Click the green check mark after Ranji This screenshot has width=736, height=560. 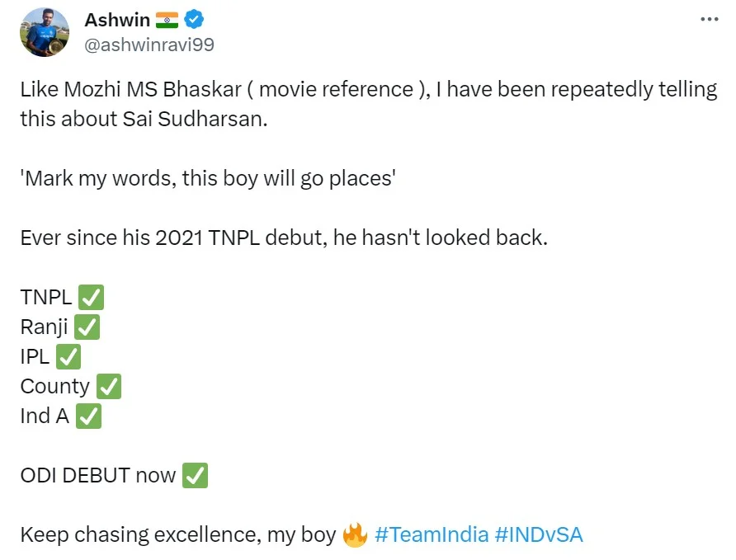coord(87,327)
